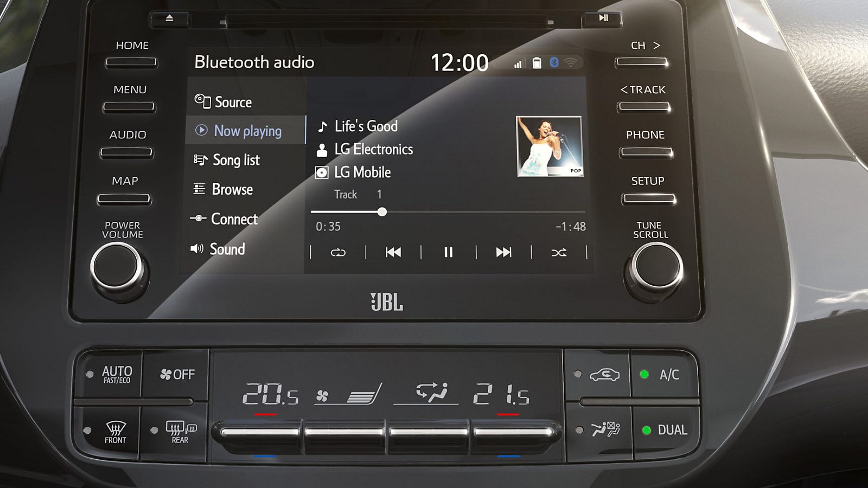Tap the "Bluetooth audio" title
Image resolution: width=868 pixels, height=488 pixels.
pos(254,62)
